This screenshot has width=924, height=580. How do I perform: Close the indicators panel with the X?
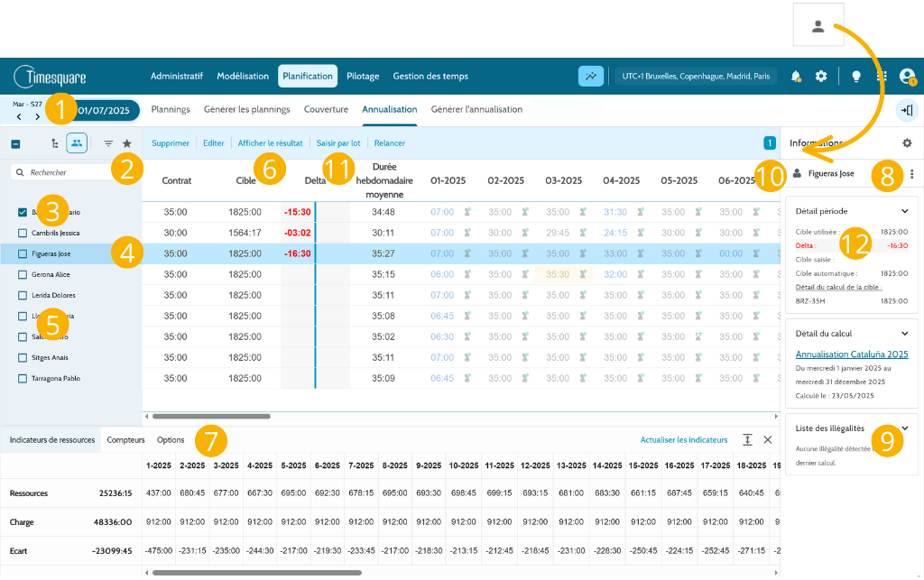point(768,440)
